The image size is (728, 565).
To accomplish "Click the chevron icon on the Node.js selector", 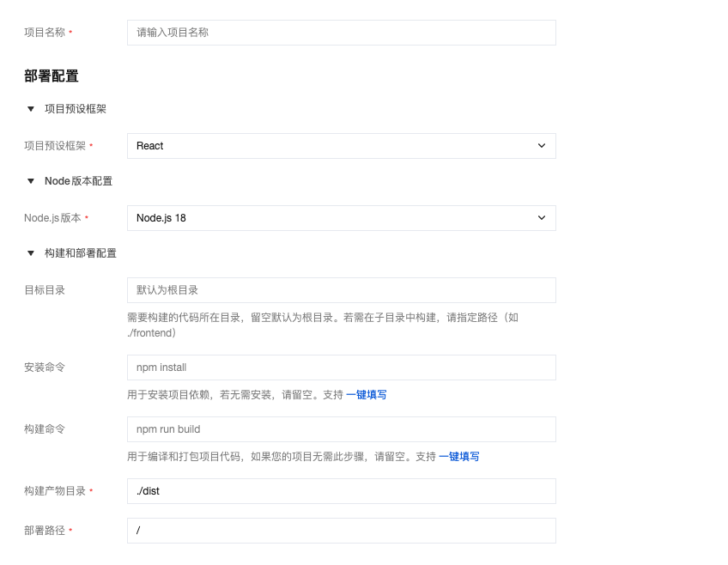I will pyautogui.click(x=541, y=218).
